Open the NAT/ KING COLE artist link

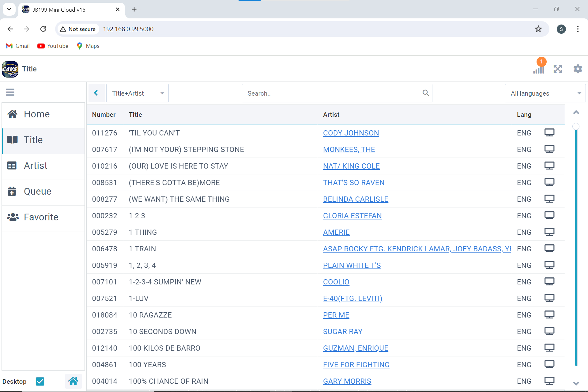pyautogui.click(x=351, y=166)
